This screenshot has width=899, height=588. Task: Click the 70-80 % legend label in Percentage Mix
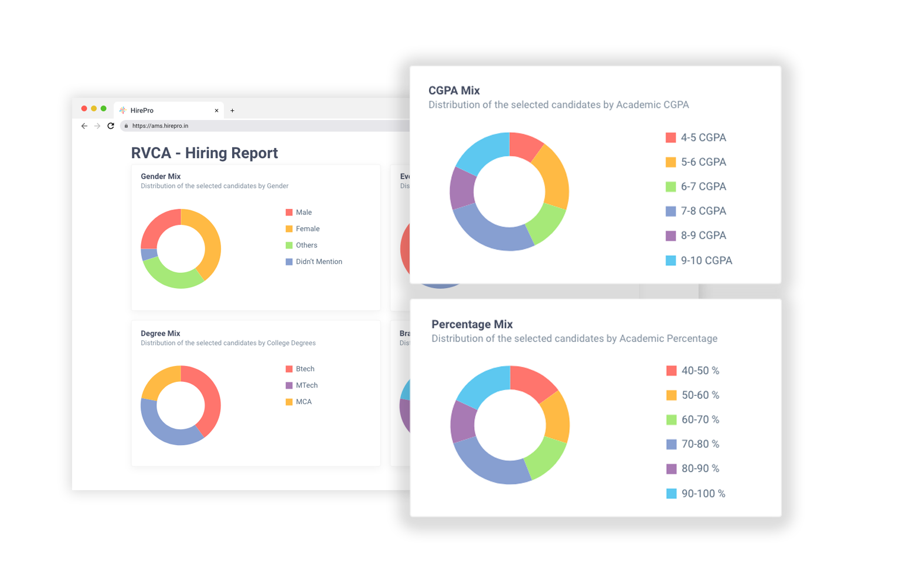coord(699,444)
